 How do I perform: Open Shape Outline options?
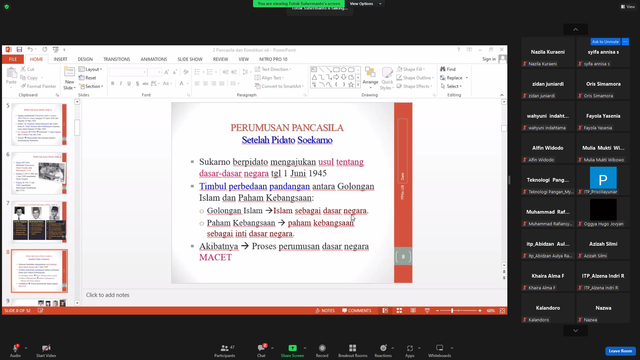pos(415,78)
